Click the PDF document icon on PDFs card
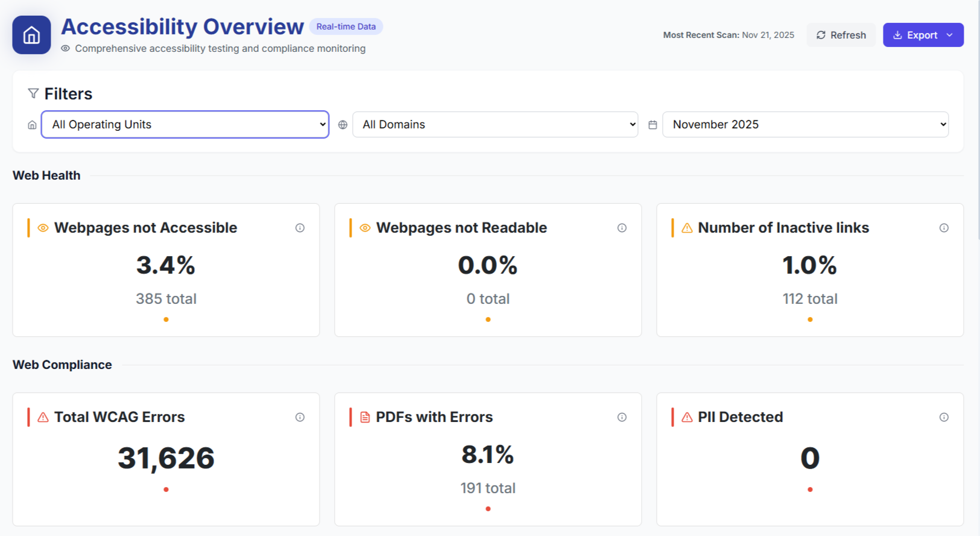The width and height of the screenshot is (980, 536). tap(365, 417)
